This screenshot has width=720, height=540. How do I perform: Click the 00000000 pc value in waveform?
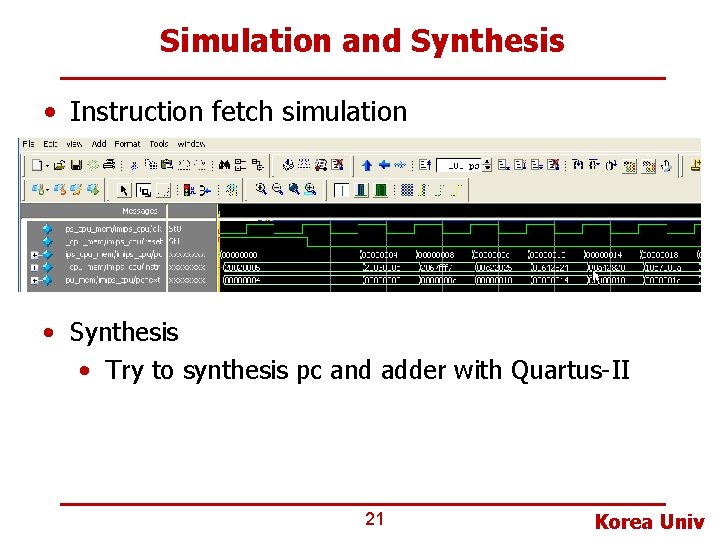tap(239, 255)
